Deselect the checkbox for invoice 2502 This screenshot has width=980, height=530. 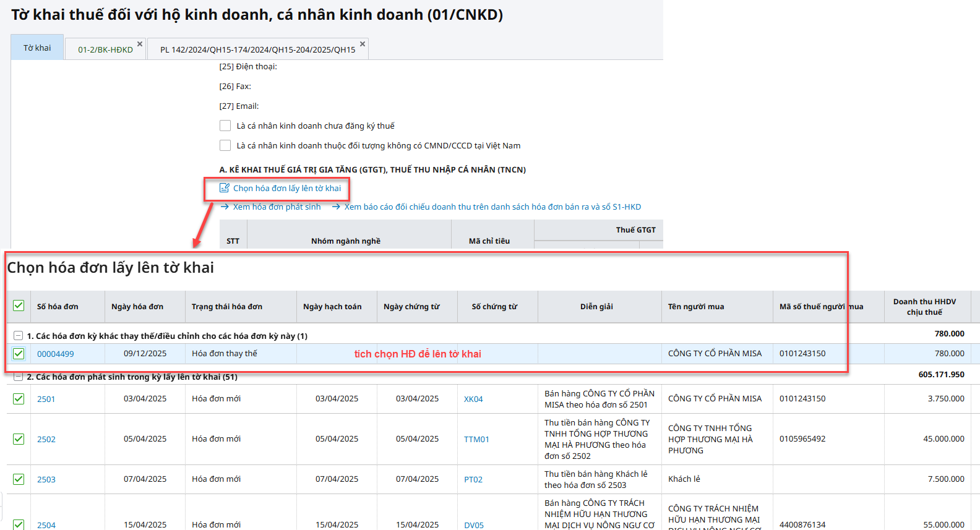click(19, 439)
